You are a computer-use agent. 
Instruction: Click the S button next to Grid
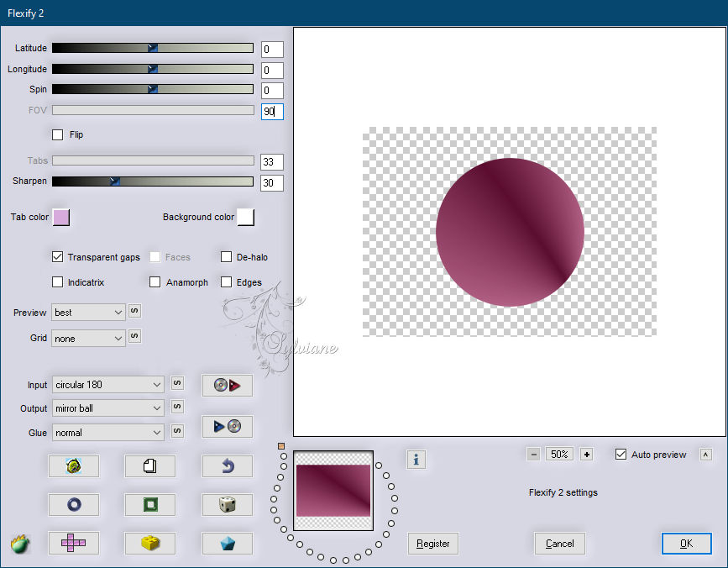click(x=134, y=336)
